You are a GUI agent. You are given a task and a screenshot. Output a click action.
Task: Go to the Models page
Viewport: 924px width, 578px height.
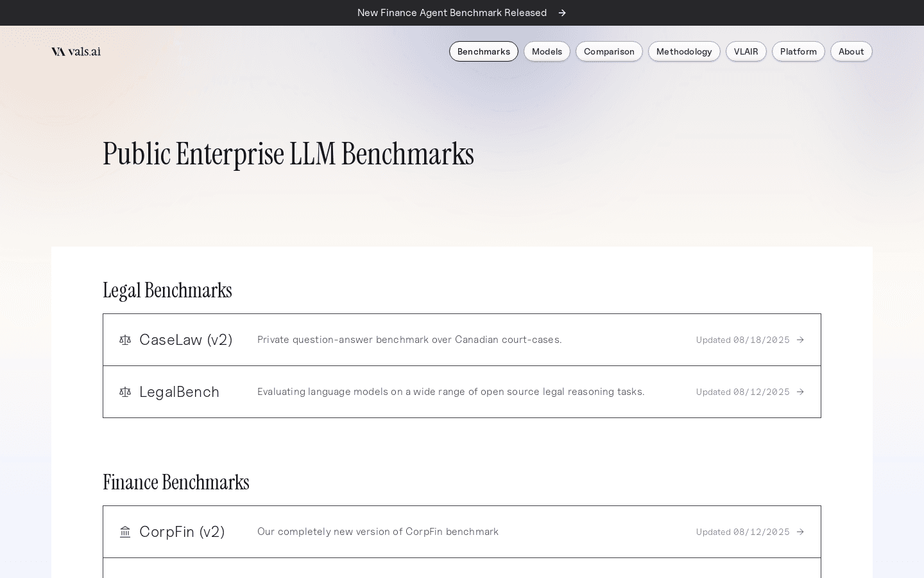pos(547,51)
